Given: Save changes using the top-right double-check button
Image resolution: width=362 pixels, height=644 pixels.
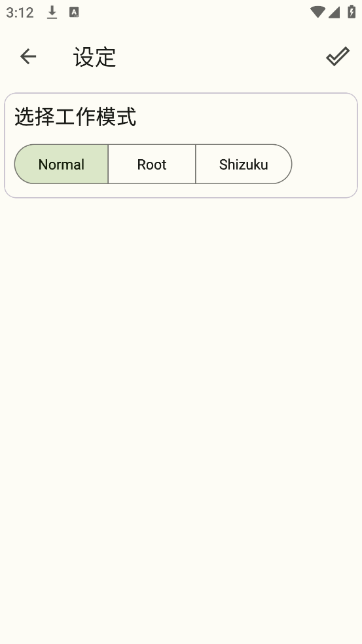Looking at the screenshot, I should coord(338,56).
